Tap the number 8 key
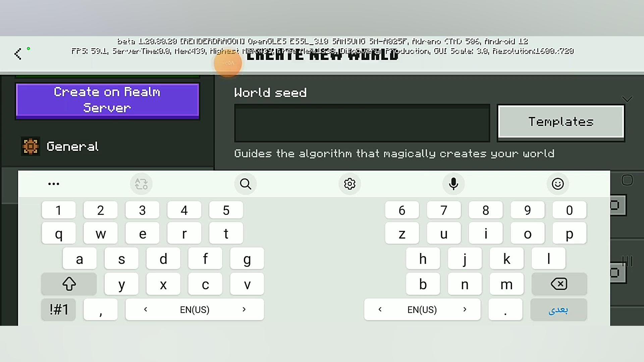Viewport: 644px width, 362px height. click(486, 210)
